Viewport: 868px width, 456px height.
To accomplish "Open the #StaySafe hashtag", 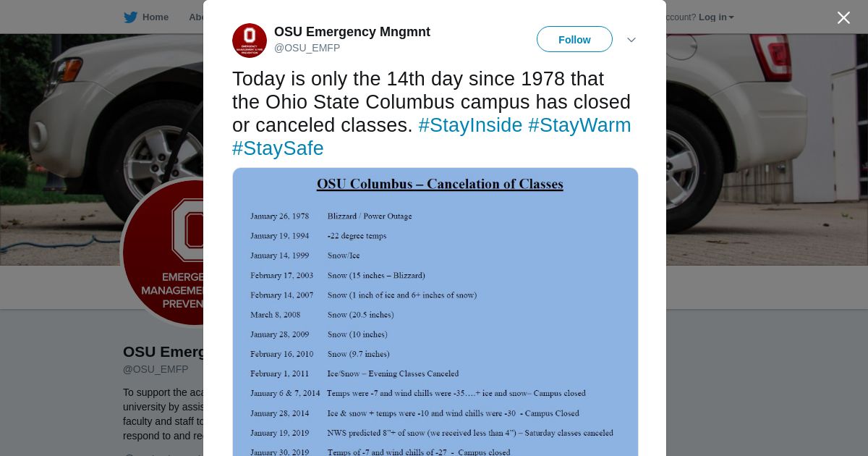I will click(x=278, y=148).
